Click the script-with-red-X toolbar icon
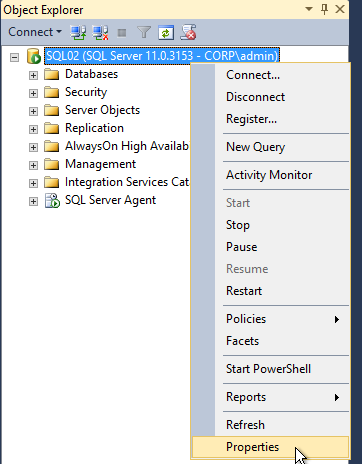 point(188,33)
